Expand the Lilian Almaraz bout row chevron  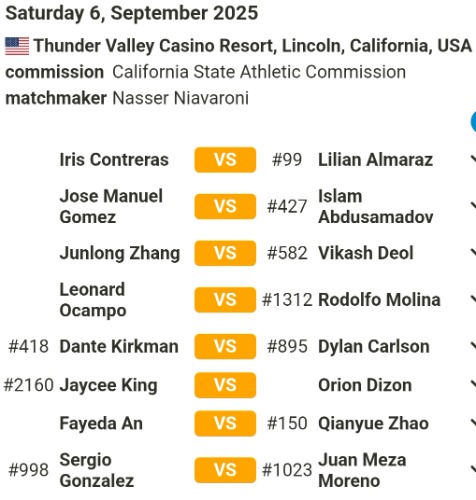pos(473,160)
